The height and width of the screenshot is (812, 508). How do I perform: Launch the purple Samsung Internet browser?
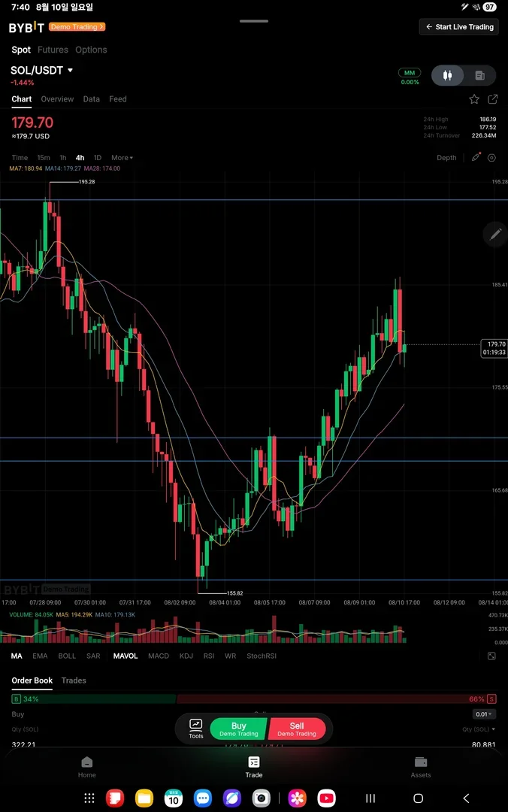point(232,798)
